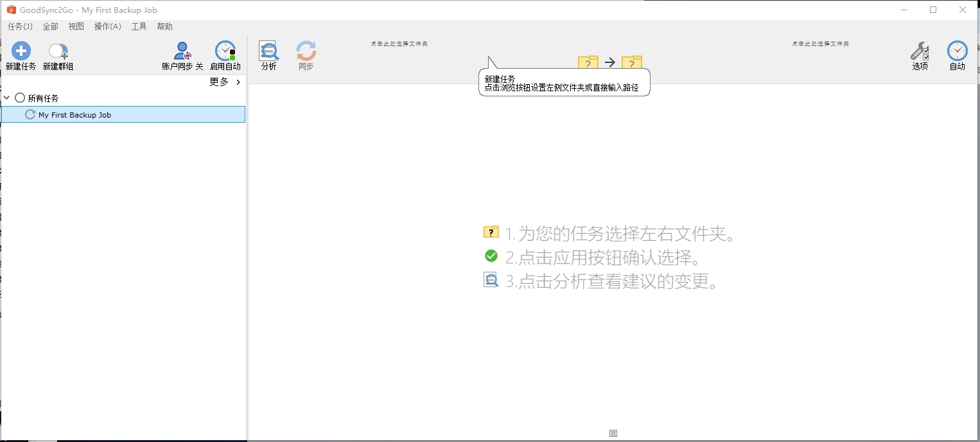Open the 任务(J) menu
This screenshot has height=442, width=980.
(20, 26)
